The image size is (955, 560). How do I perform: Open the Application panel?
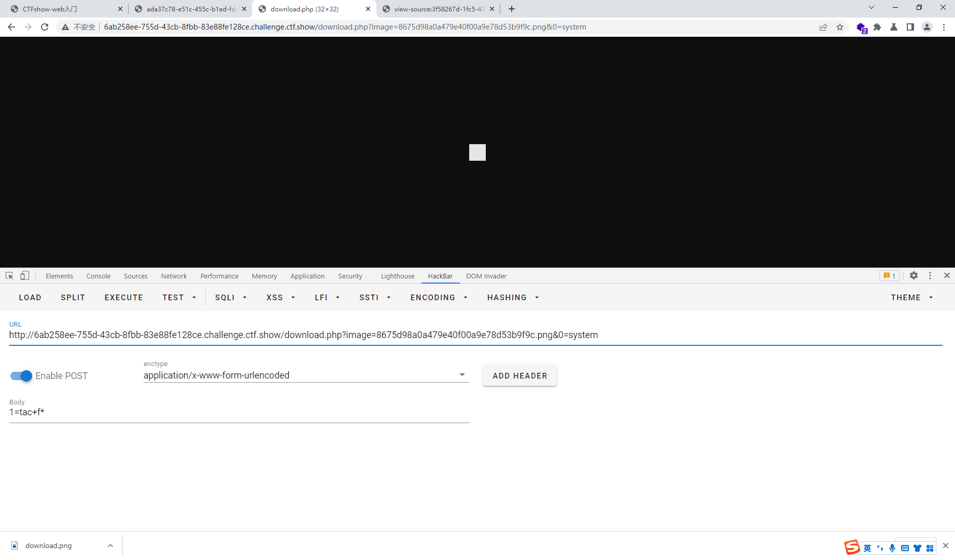(x=307, y=276)
